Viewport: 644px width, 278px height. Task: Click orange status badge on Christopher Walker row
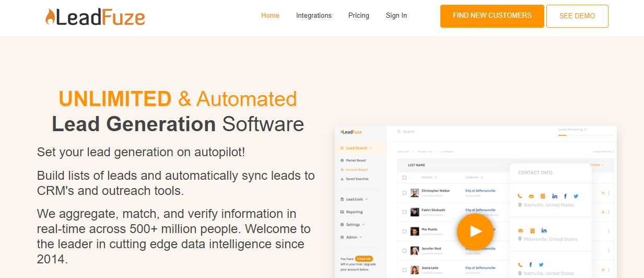(x=603, y=193)
